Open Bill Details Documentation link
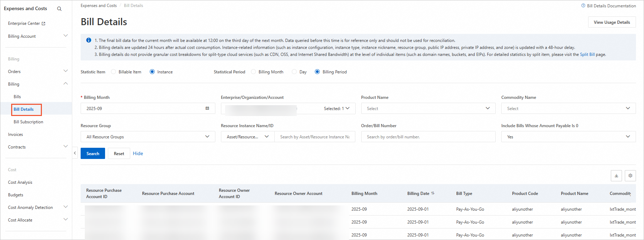 pyautogui.click(x=611, y=6)
